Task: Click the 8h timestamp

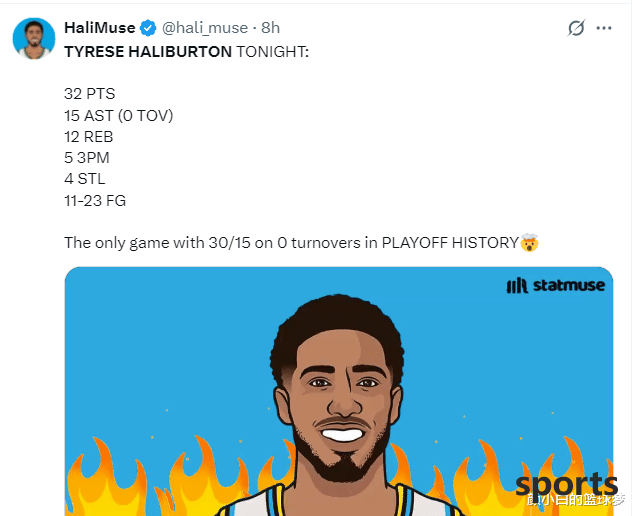Action: pos(270,28)
